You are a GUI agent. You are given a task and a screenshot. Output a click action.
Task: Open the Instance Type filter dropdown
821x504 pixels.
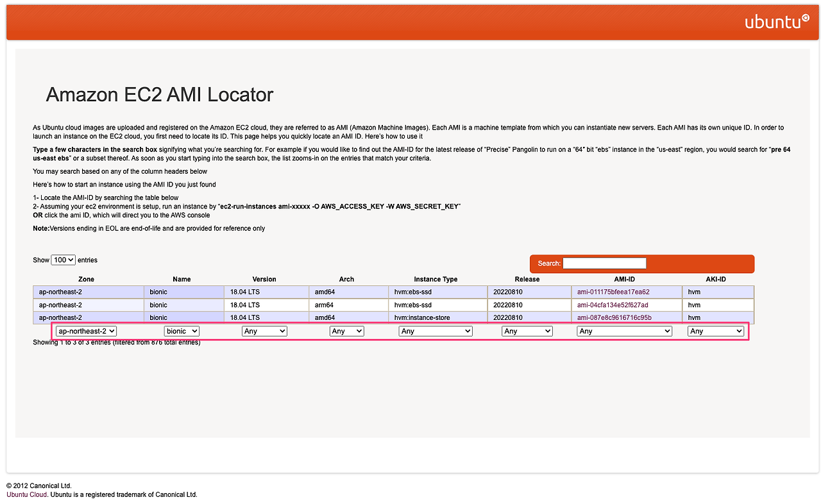pos(436,331)
